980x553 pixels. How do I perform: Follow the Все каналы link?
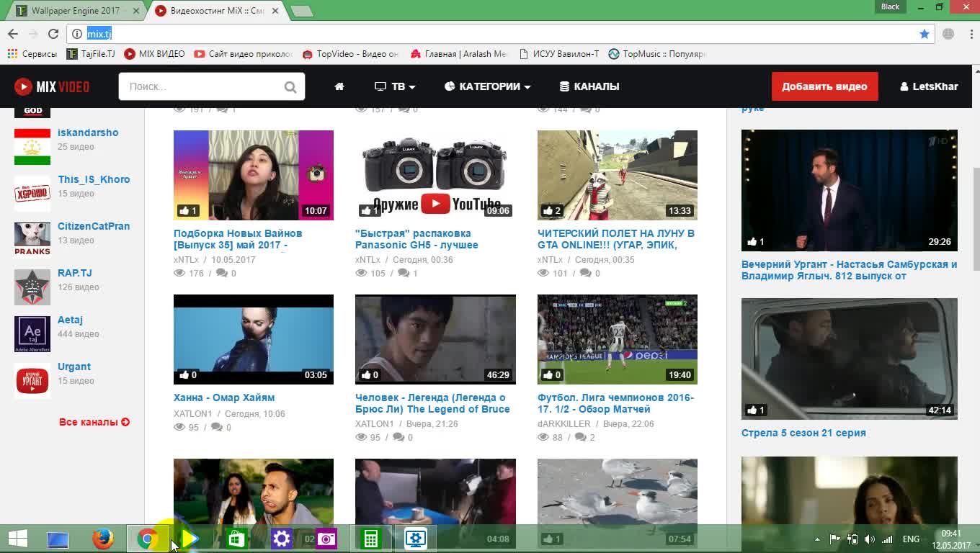click(94, 422)
